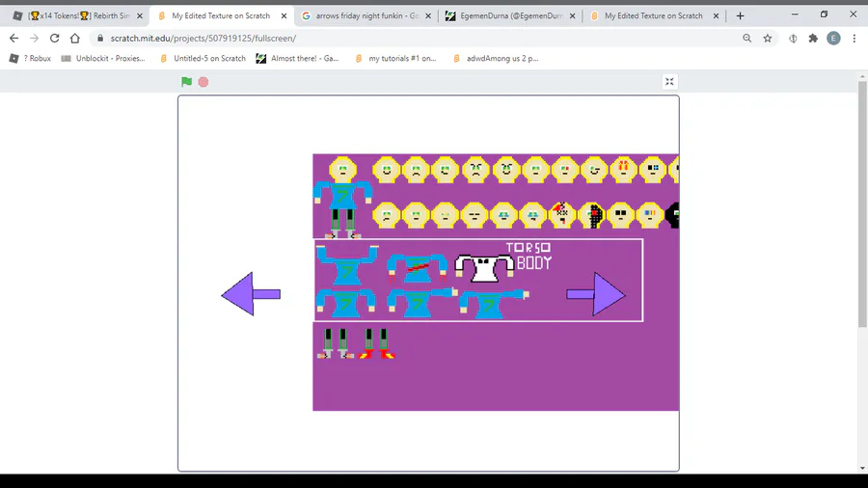Select the legs with gray shoes
Screen dimensions: 868x488
pos(336,343)
